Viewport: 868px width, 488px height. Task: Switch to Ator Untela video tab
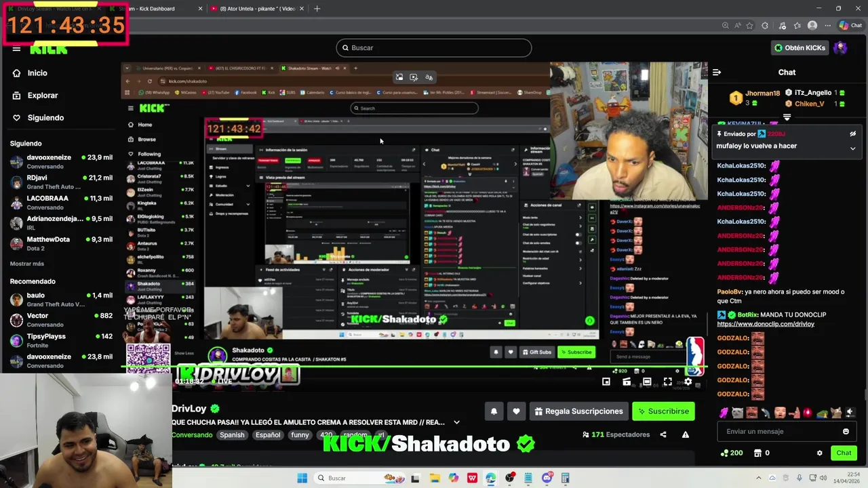pyautogui.click(x=256, y=9)
